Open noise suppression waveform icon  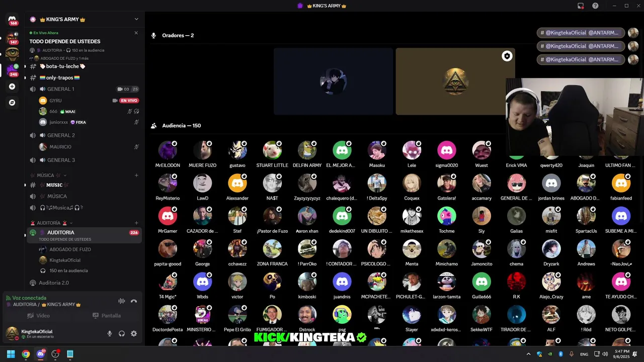[122, 301]
